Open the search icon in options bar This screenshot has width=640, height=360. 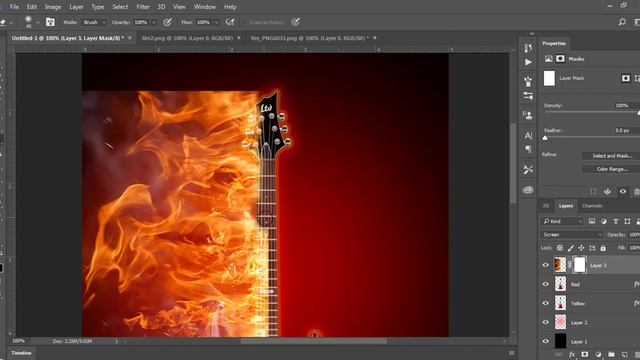click(622, 22)
